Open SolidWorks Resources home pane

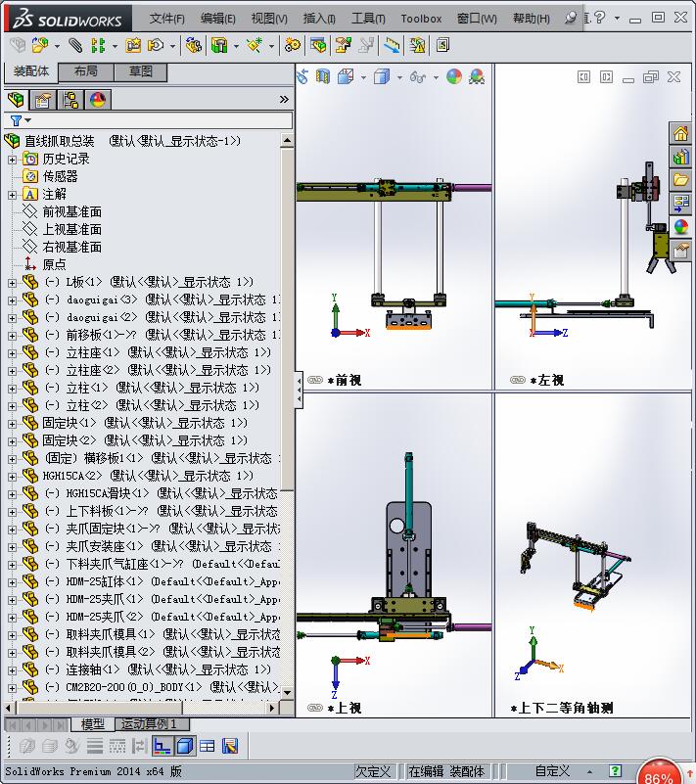[x=680, y=133]
